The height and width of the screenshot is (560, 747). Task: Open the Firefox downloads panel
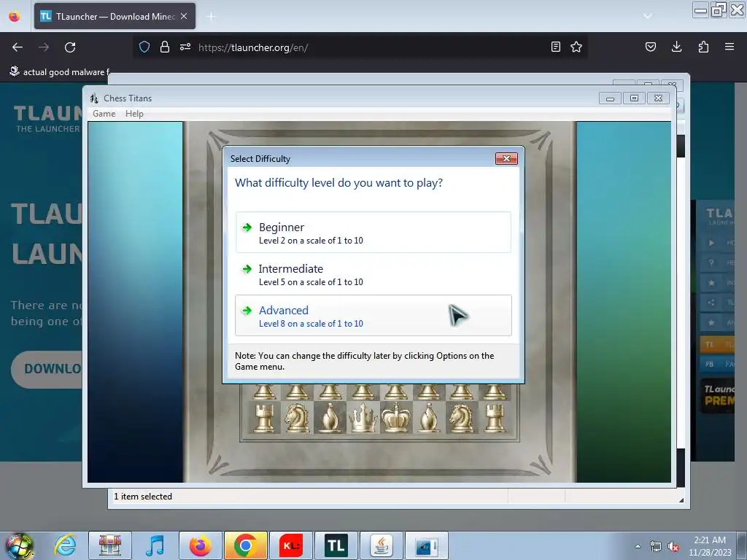point(676,47)
